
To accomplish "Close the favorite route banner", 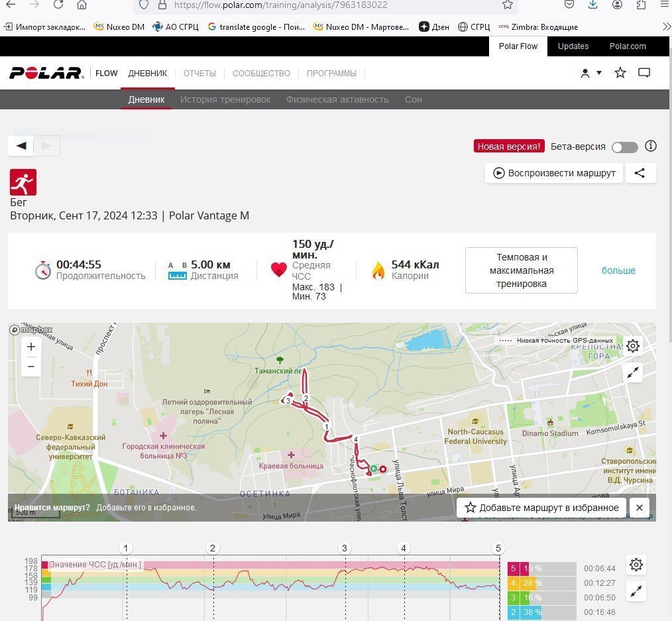I will click(640, 508).
